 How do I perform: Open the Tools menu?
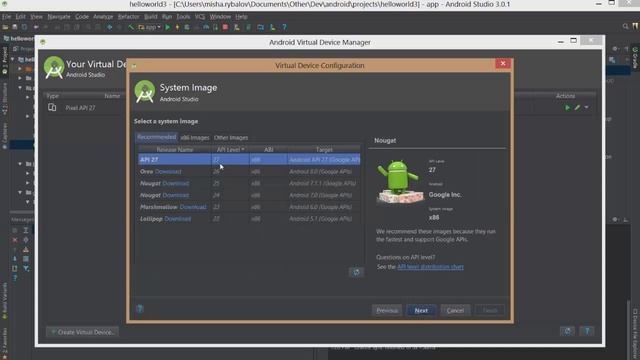(x=183, y=17)
